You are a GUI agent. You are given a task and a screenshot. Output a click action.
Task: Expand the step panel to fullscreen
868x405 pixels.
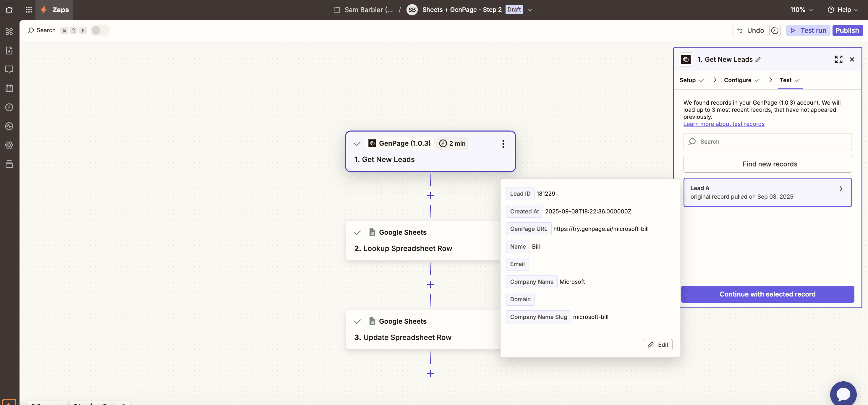[x=838, y=60]
